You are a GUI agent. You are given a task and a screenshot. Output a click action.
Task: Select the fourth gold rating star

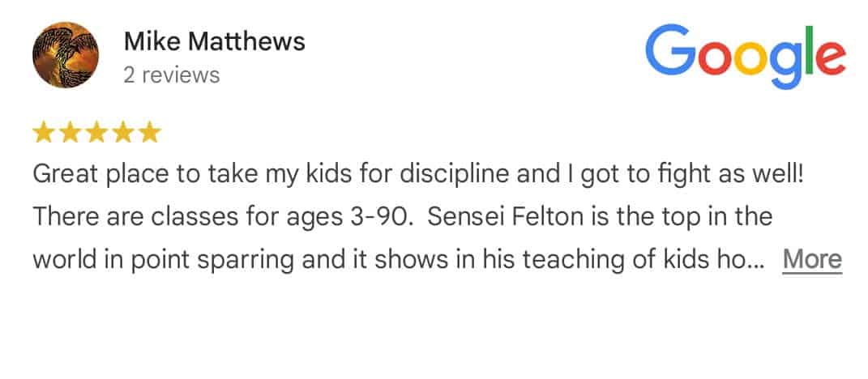click(x=123, y=133)
